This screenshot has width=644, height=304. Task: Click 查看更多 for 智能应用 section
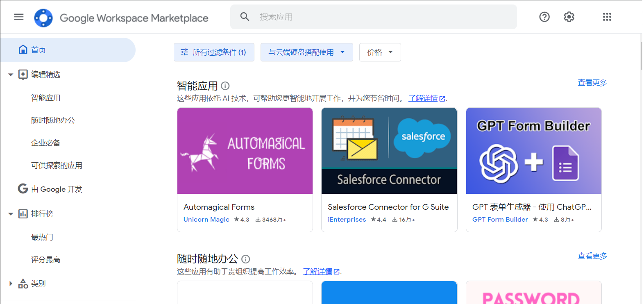[592, 83]
